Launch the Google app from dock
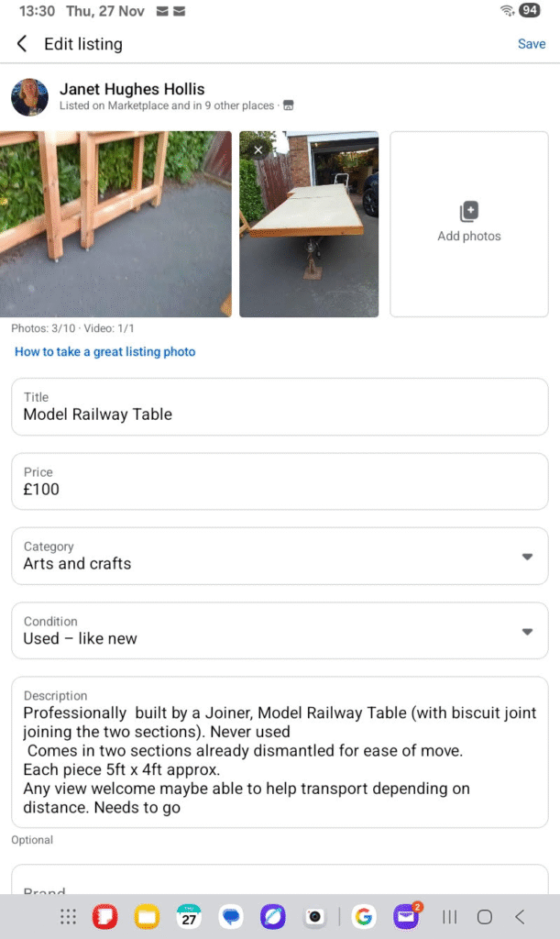This screenshot has width=560, height=939. (x=364, y=916)
